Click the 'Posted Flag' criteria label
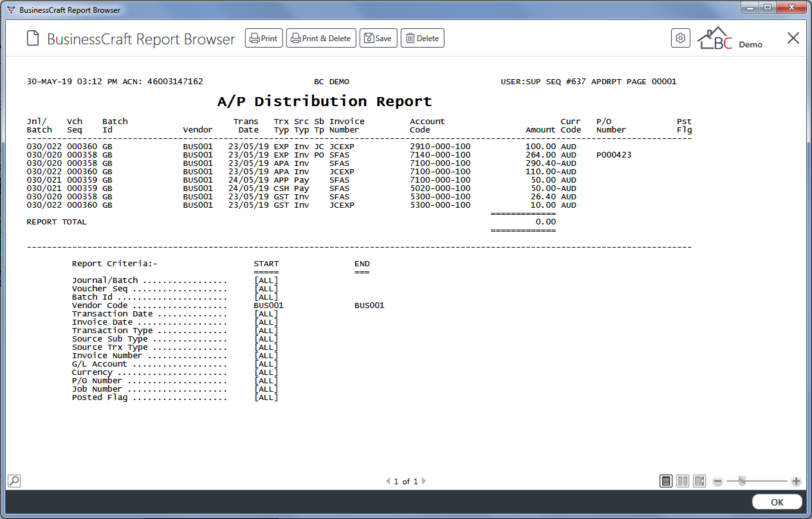812x519 pixels. click(x=100, y=397)
